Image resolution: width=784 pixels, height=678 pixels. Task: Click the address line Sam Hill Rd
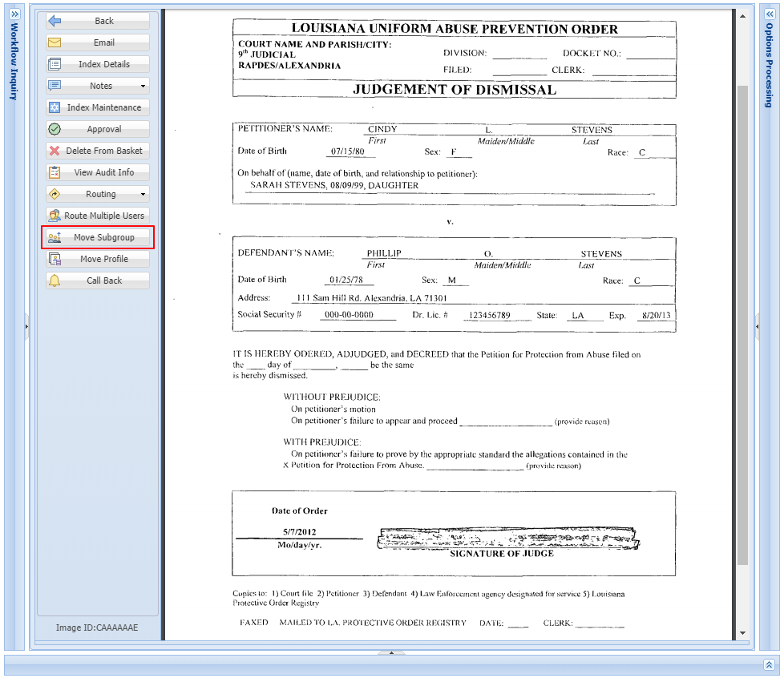coord(371,298)
